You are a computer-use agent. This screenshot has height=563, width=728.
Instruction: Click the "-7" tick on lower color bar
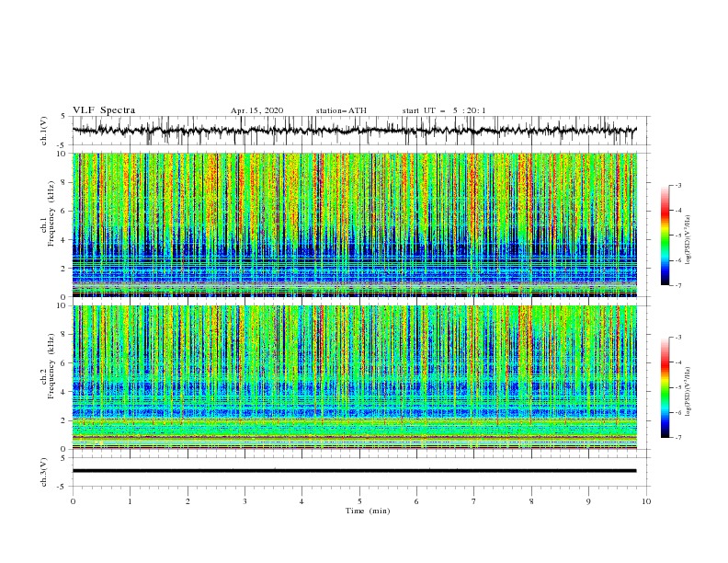click(677, 437)
